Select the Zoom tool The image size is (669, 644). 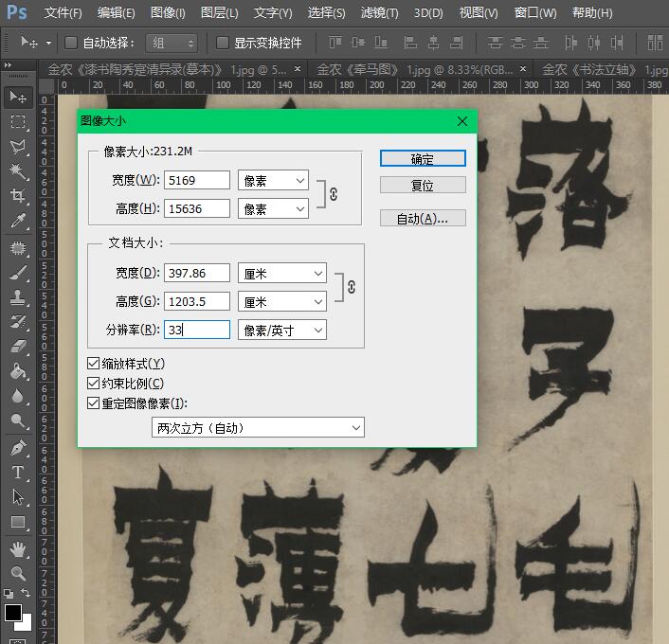pos(18,574)
